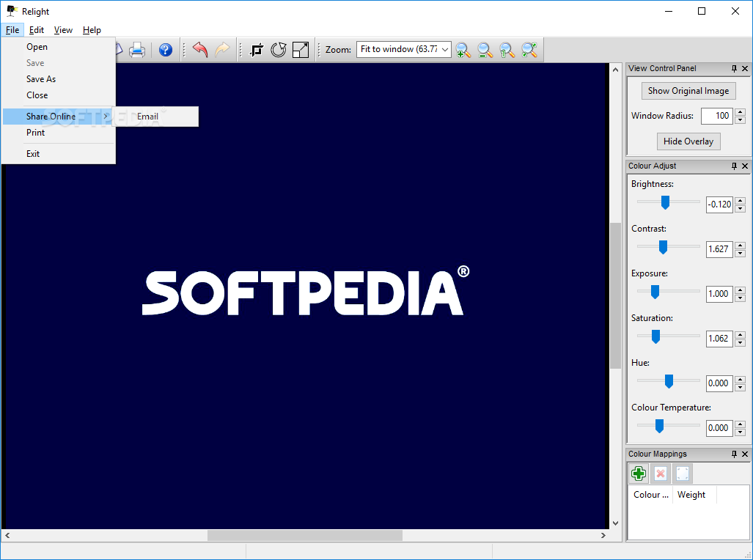
Task: Click the Hue value field
Action: 719,383
